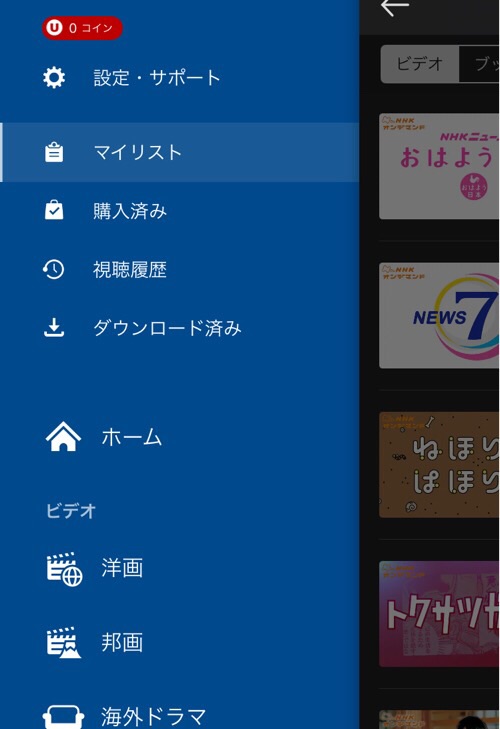The image size is (500, 729).
Task: Open the トクサツガガガ thumbnail
Action: pos(439,614)
